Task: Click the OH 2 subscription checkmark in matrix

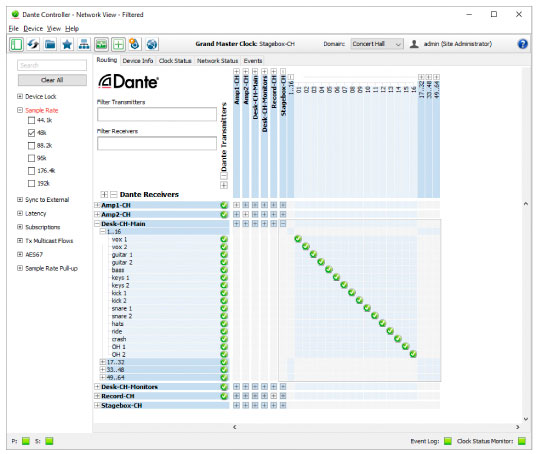Action: (x=413, y=354)
